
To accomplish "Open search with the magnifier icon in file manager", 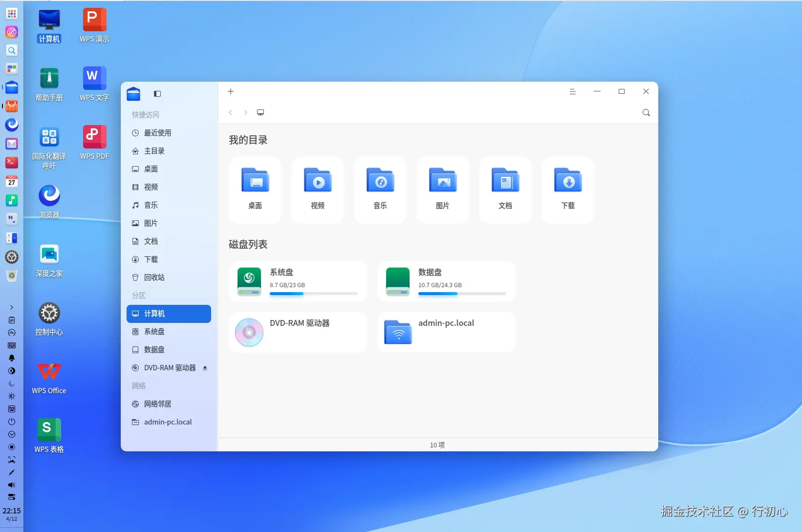I will (646, 112).
